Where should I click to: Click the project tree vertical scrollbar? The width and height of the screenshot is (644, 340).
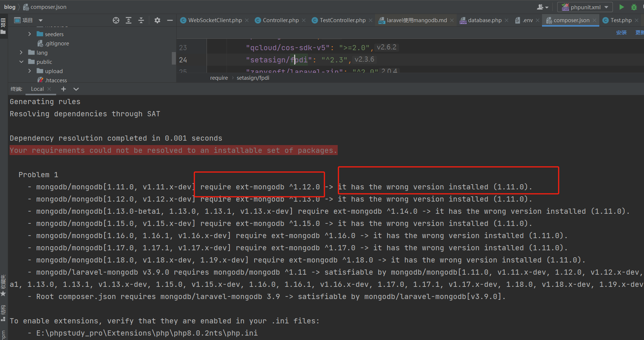[x=174, y=58]
